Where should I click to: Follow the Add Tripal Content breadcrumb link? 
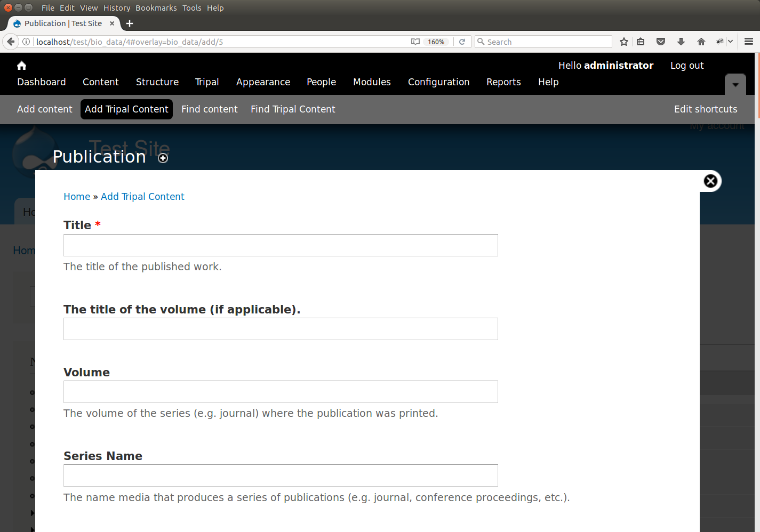click(x=142, y=197)
